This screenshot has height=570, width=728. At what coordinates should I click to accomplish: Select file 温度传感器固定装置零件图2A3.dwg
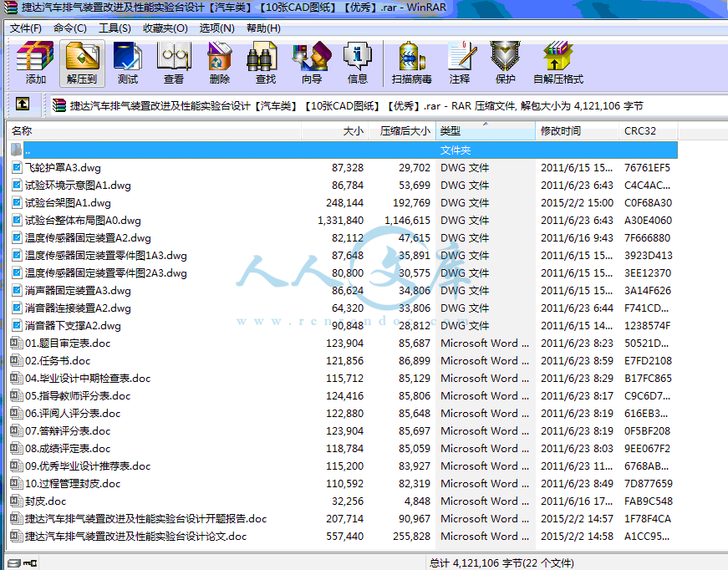pos(106,273)
